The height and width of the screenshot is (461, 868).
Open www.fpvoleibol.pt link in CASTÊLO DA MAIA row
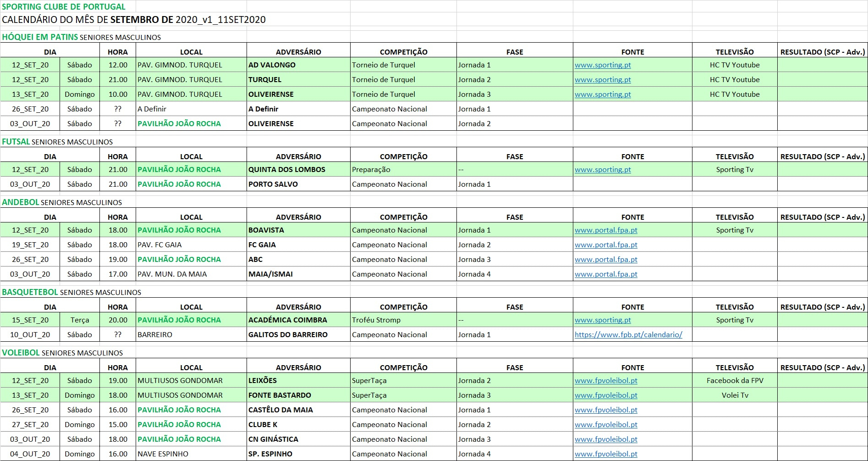pyautogui.click(x=606, y=410)
